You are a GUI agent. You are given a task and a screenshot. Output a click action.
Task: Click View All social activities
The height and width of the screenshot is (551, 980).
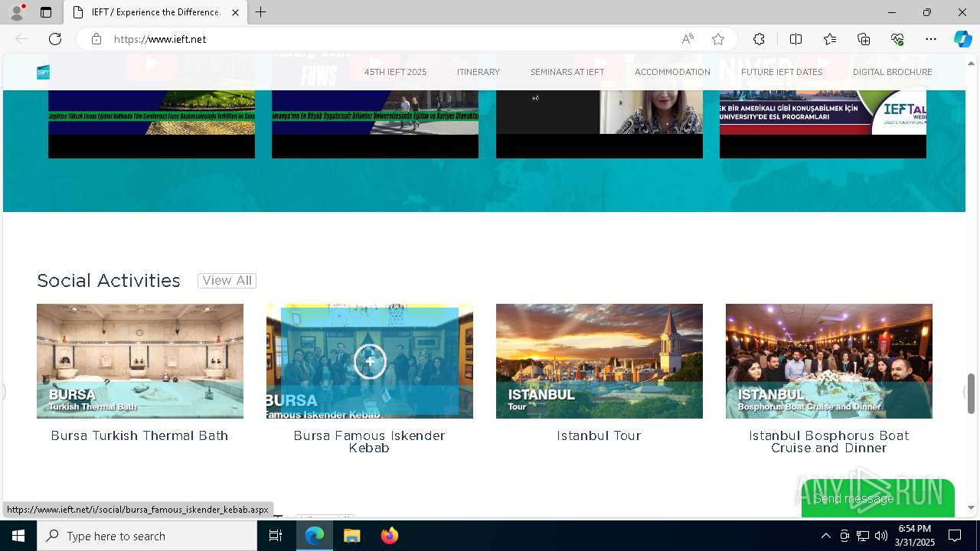coord(227,281)
